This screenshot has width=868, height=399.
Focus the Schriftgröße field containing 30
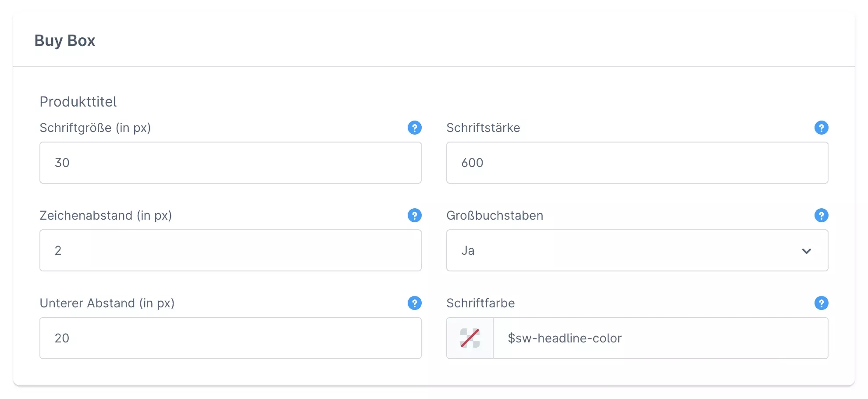pos(230,163)
